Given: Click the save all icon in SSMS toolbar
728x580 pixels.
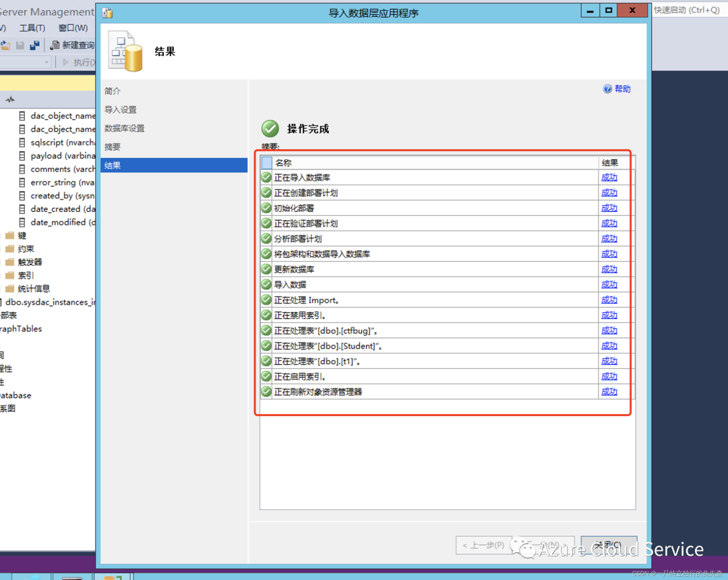Looking at the screenshot, I should tap(34, 45).
